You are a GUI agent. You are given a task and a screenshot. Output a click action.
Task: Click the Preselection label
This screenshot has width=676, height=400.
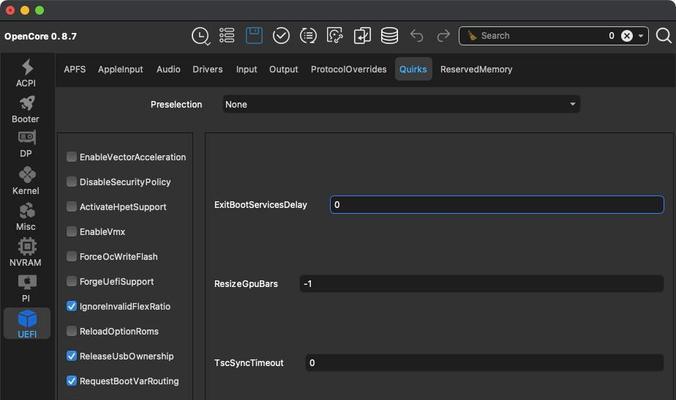pos(176,104)
